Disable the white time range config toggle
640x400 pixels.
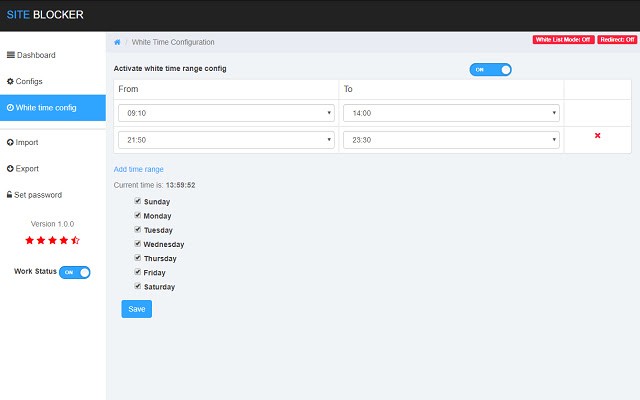(490, 70)
